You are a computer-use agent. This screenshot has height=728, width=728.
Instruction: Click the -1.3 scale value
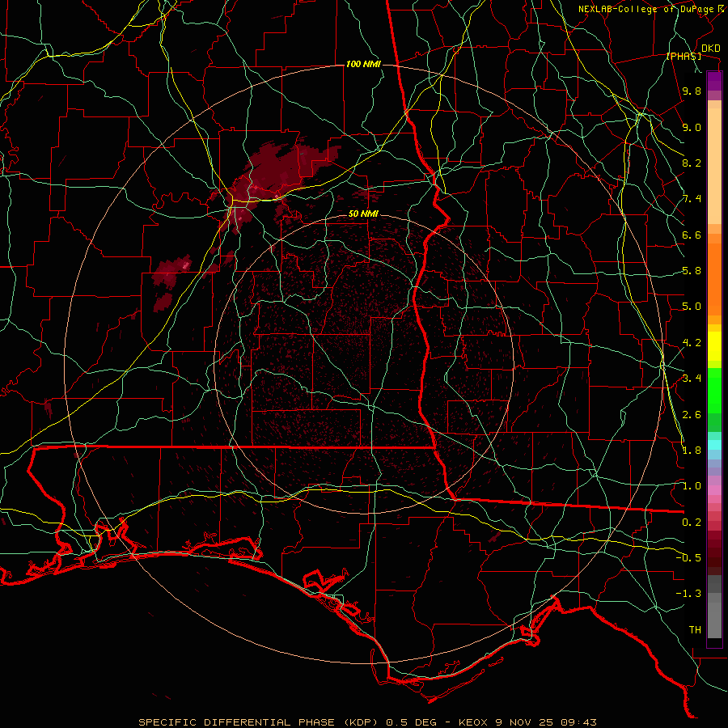point(688,594)
